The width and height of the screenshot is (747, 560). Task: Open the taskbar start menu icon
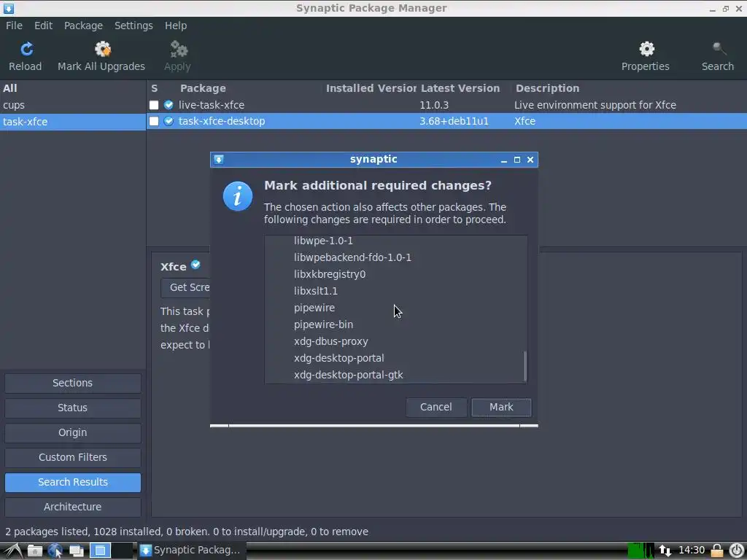pyautogui.click(x=13, y=551)
